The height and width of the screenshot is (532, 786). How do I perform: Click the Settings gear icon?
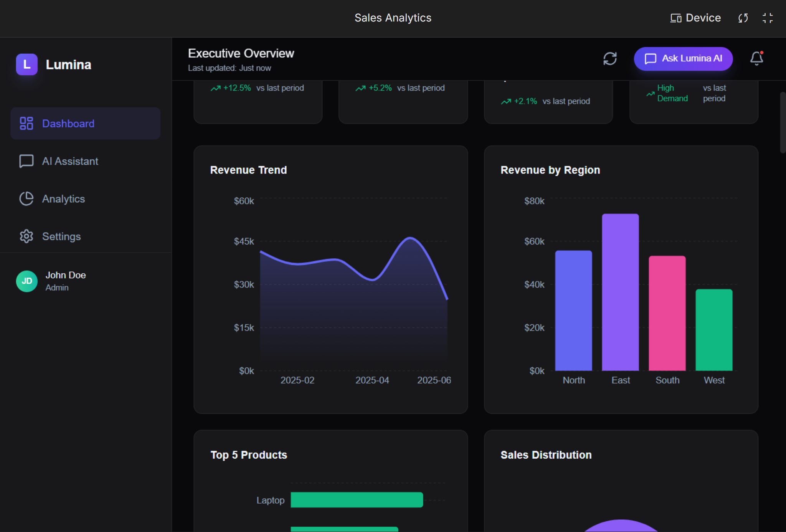point(26,236)
